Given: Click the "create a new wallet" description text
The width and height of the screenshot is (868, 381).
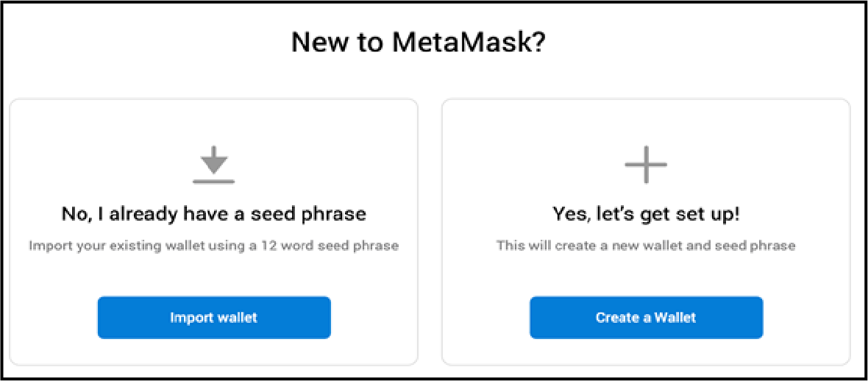Looking at the screenshot, I should click(645, 246).
